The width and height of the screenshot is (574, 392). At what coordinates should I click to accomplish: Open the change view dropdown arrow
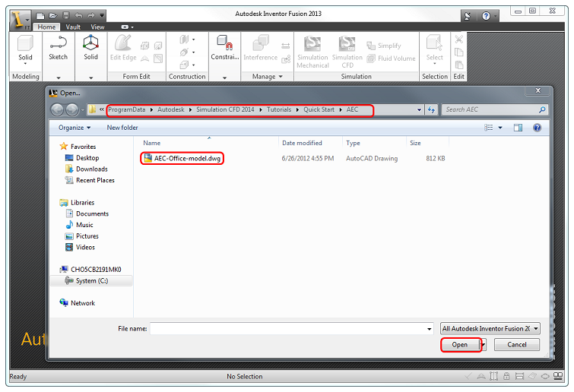(x=500, y=128)
